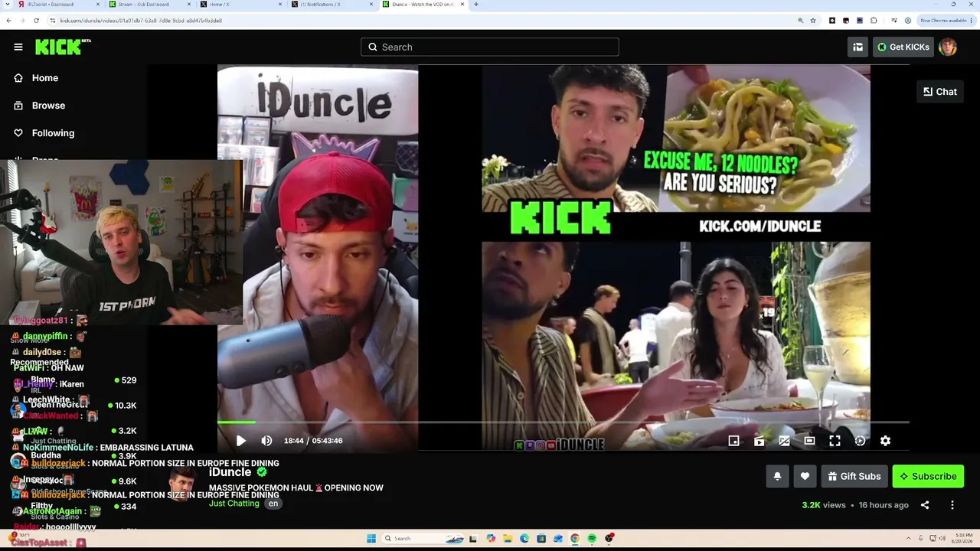
Task: Open the iDuncle channel name link
Action: (230, 472)
